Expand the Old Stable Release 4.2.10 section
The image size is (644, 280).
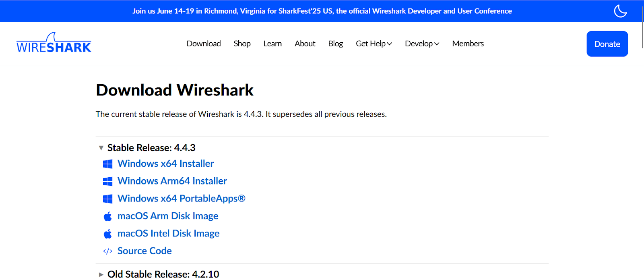coord(101,274)
